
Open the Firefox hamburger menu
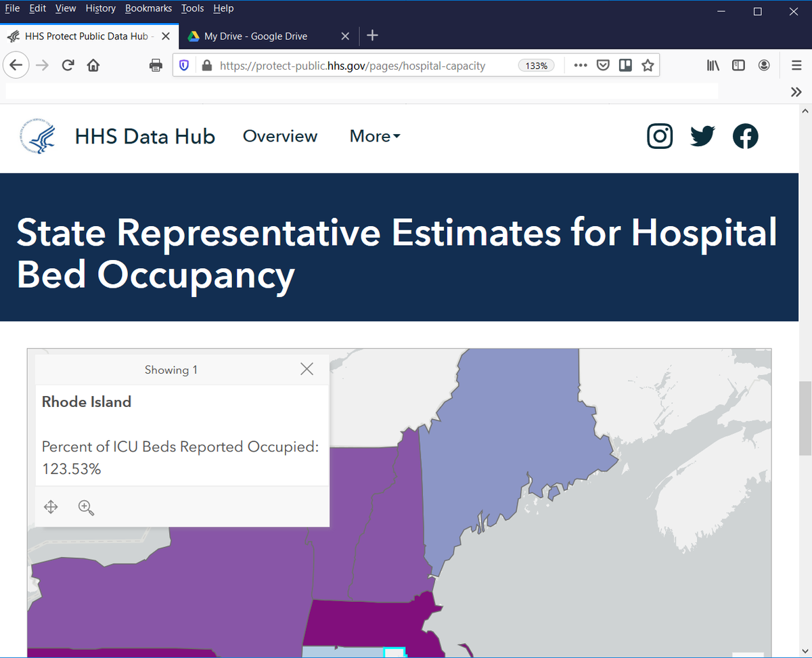click(x=796, y=65)
